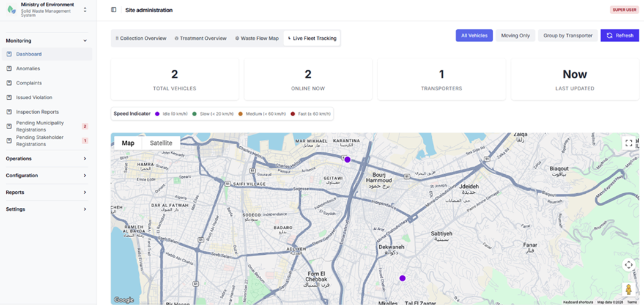Click the Last Updated card
Screen dimensions: 644x305
(575, 79)
